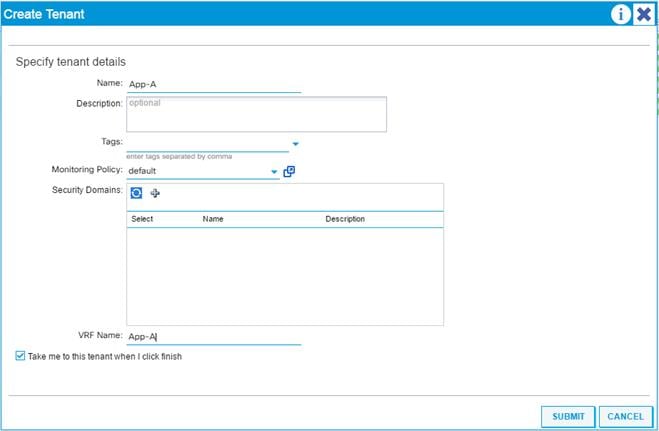Expand the Tags dropdown arrow

pyautogui.click(x=295, y=144)
